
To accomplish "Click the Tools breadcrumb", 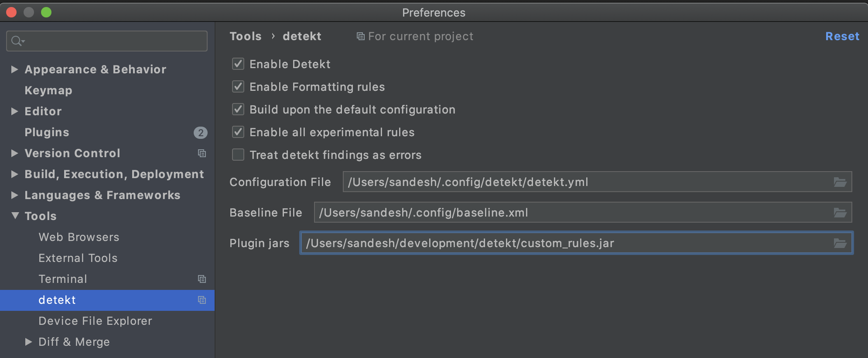I will [x=246, y=36].
